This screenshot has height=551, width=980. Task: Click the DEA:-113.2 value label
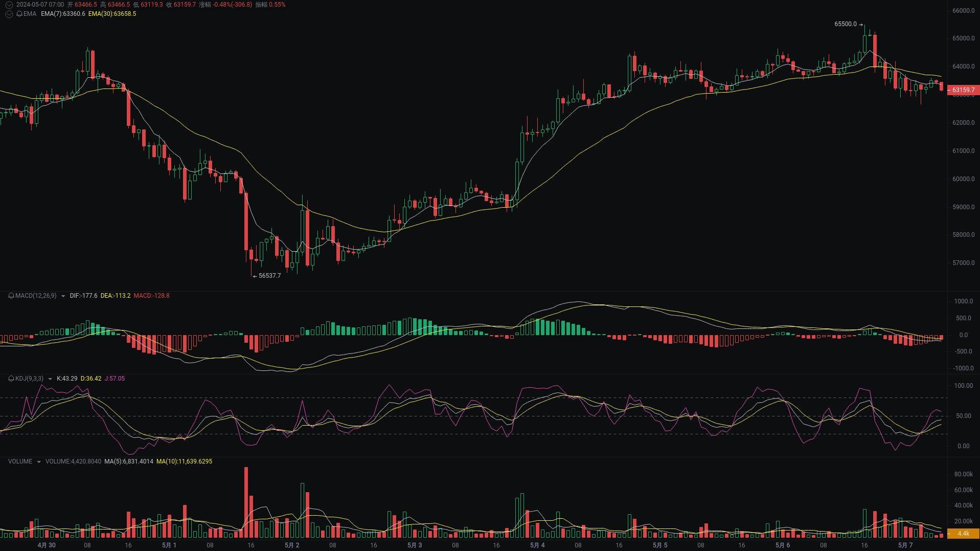[116, 296]
